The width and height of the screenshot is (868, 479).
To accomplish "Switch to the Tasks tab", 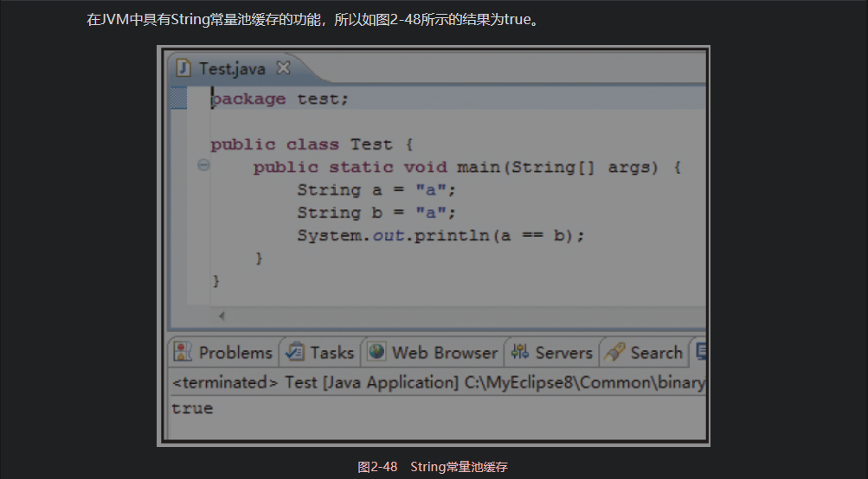I will pyautogui.click(x=320, y=353).
